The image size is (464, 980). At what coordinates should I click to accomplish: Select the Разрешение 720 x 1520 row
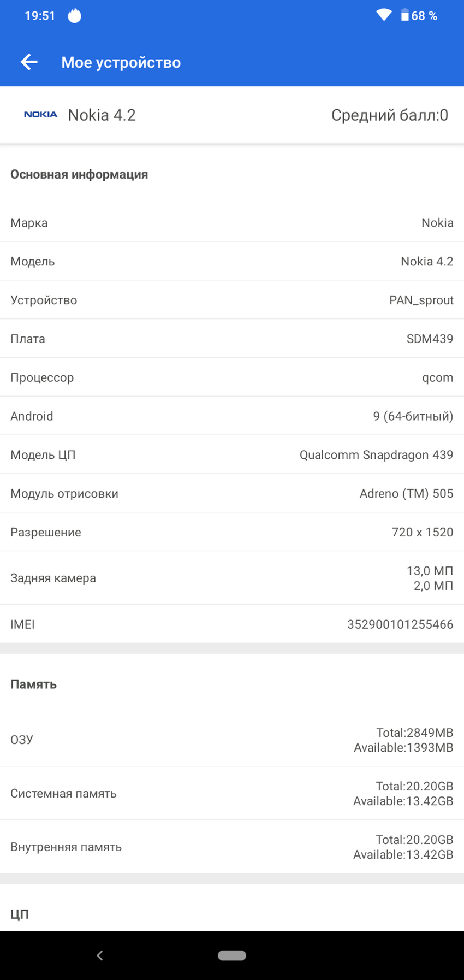(232, 533)
